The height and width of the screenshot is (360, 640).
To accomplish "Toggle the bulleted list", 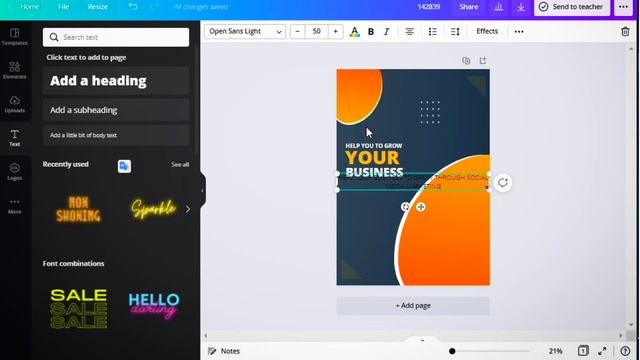I will [433, 31].
